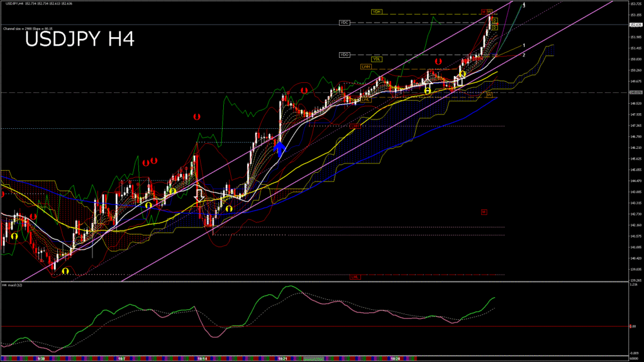Click the LWL level label

(x=366, y=99)
